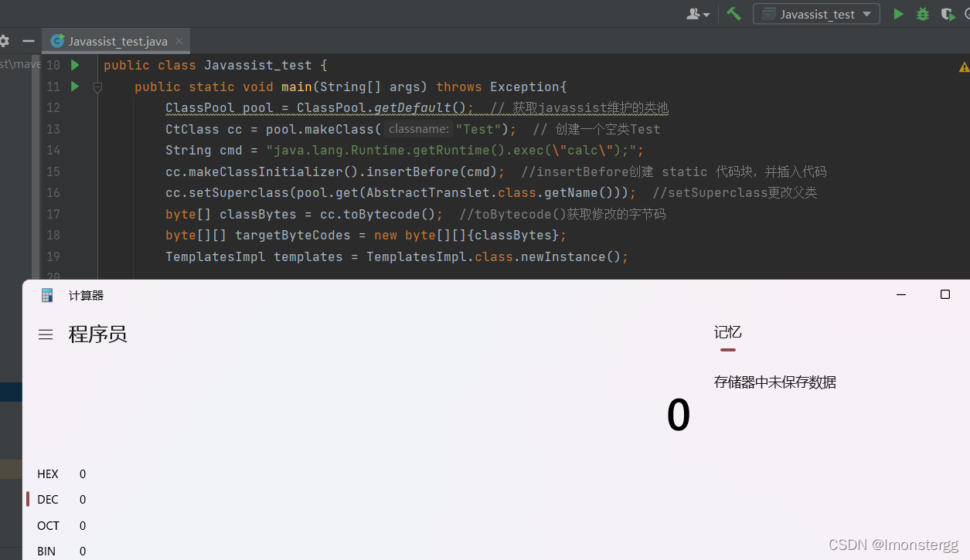Maximize the Calculator window
This screenshot has width=970, height=560.
[x=944, y=294]
